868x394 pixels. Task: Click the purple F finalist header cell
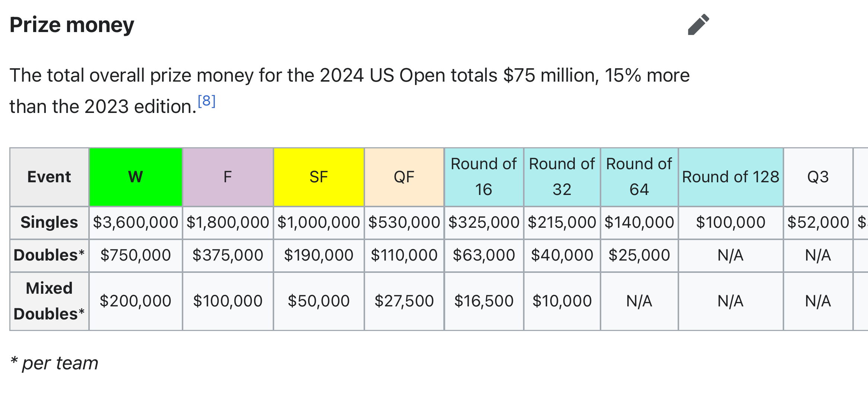(x=228, y=177)
